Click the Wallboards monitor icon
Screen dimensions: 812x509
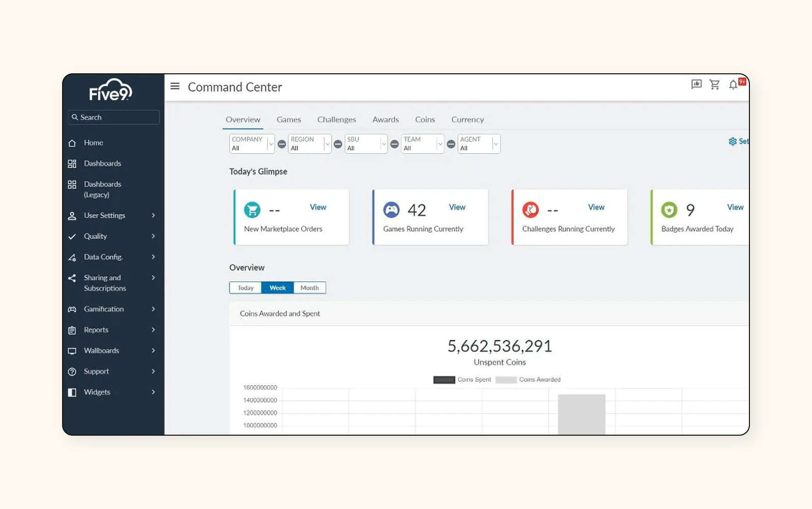click(x=72, y=351)
